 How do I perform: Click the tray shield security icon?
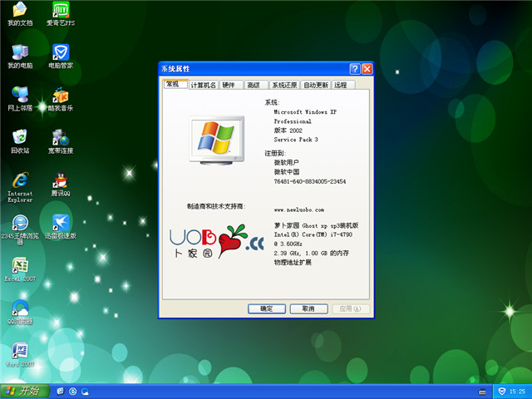tap(502, 392)
